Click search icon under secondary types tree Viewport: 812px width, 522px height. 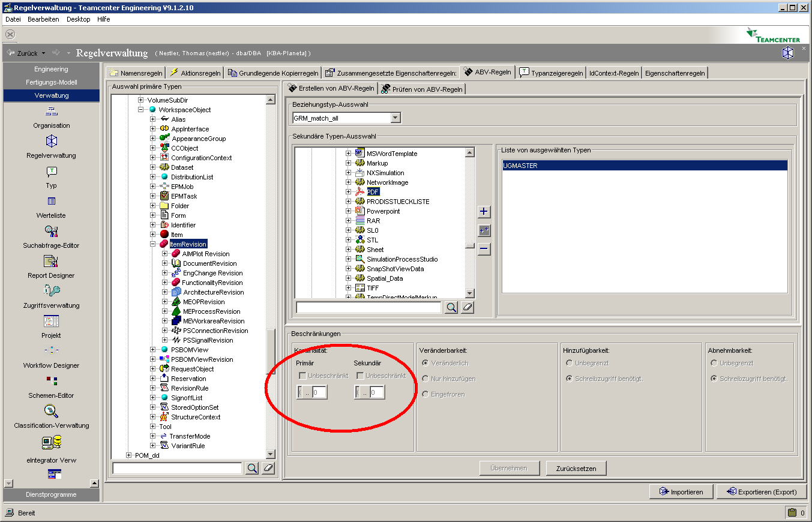(451, 308)
